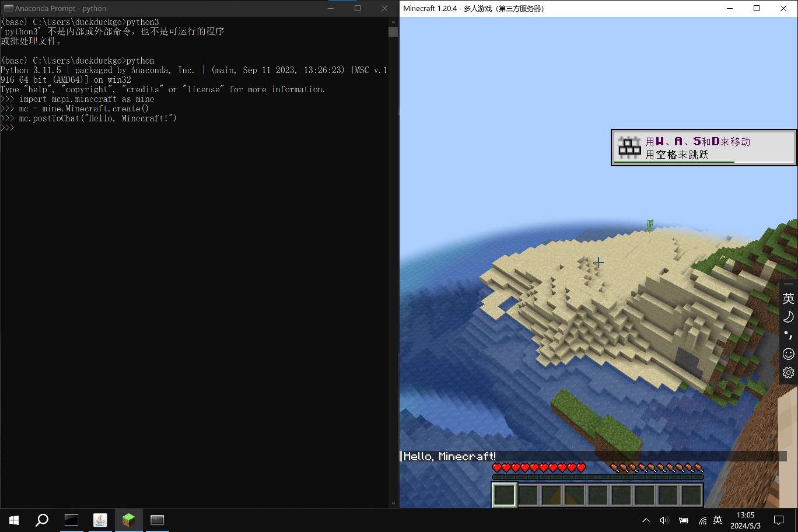Maximize the Minecraft window
The image size is (798, 532).
[757, 8]
